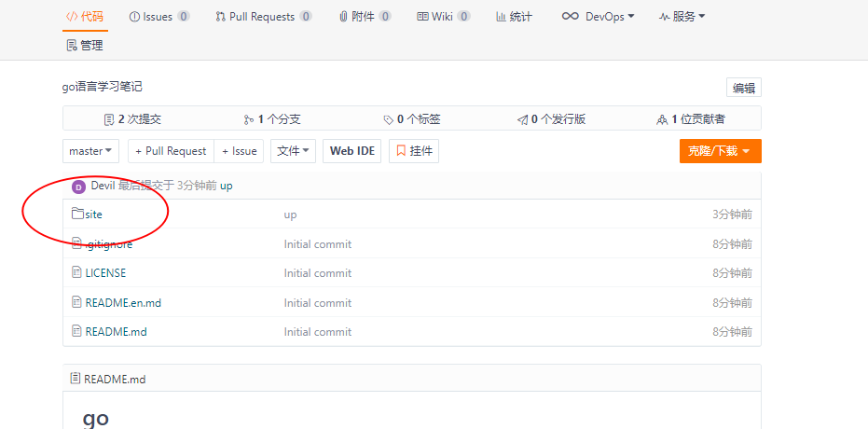Screen dimensions: 868x429
Task: Open the master branch dropdown
Action: (91, 151)
